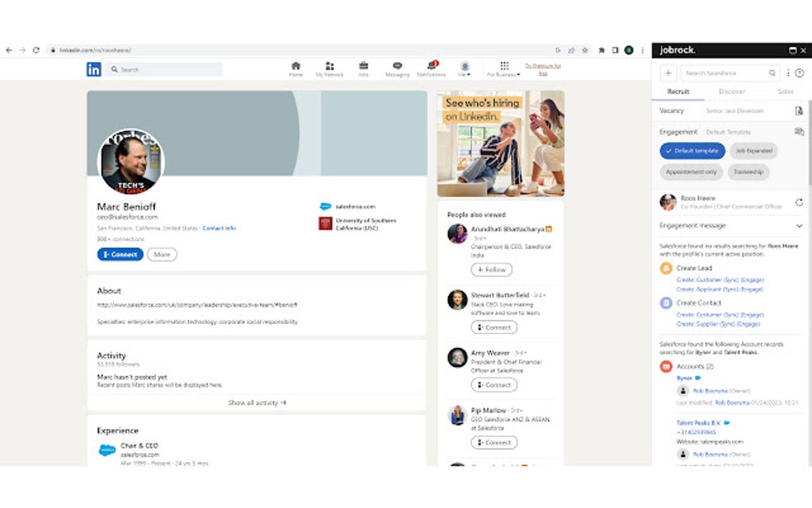Screen dimensions: 812x508
Task: Open the Me profile dropdown
Action: click(x=465, y=68)
